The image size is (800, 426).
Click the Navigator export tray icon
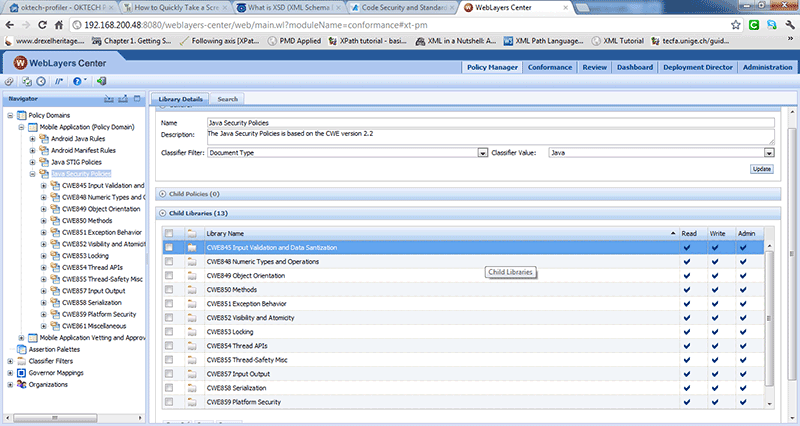[123, 99]
